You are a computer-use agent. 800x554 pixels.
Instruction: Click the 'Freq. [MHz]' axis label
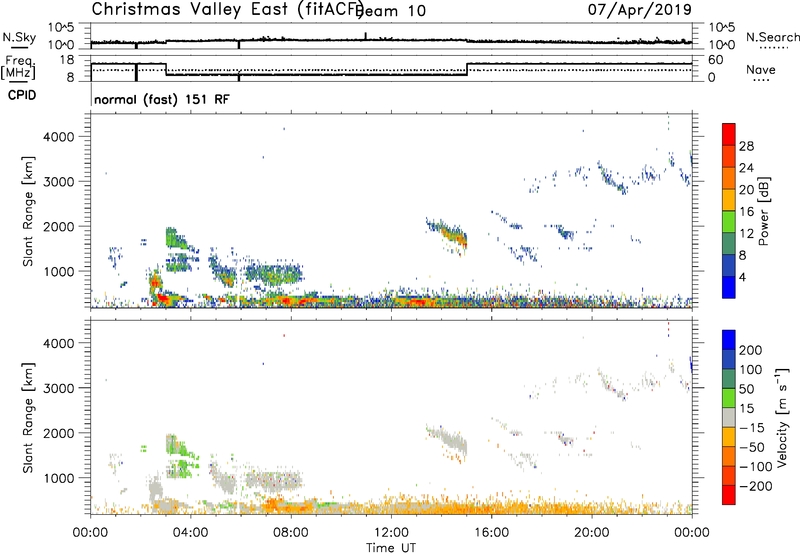tap(19, 67)
